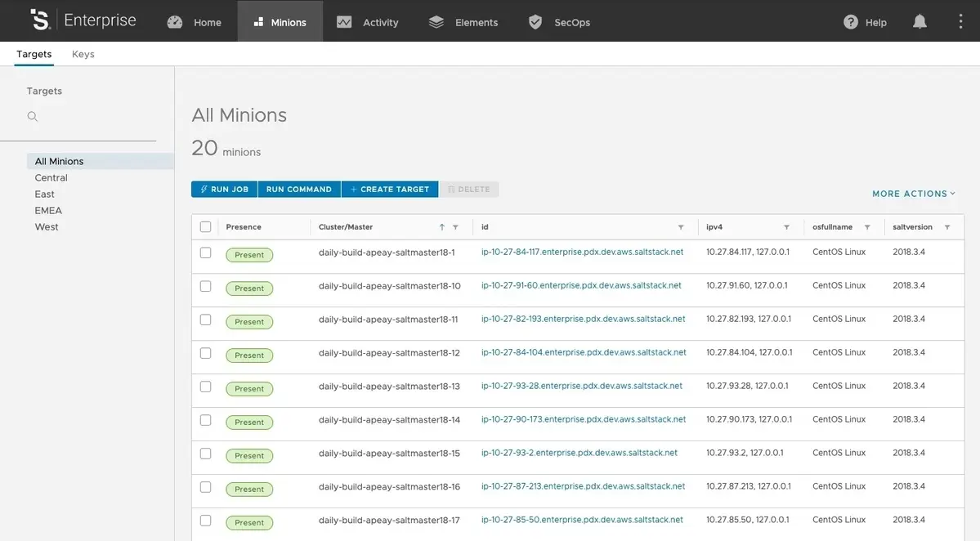Open the Activity menu item
The height and width of the screenshot is (541, 980).
(x=381, y=23)
